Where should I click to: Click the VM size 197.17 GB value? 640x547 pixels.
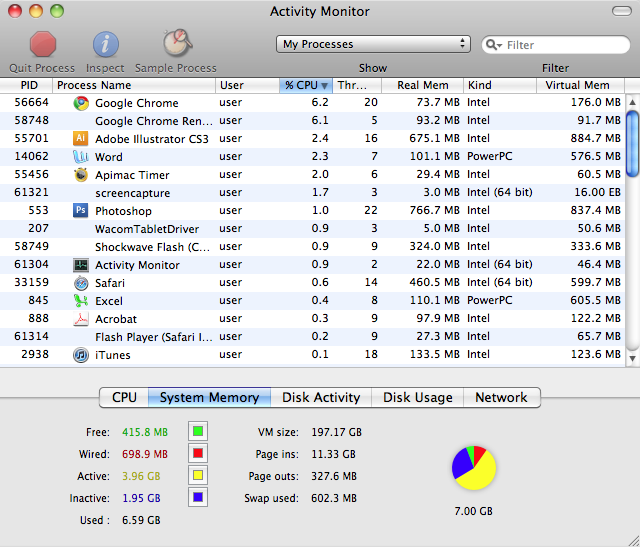(x=336, y=432)
